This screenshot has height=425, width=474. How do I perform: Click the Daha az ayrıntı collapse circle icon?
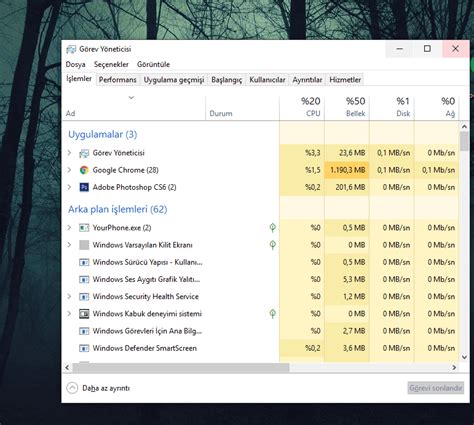(x=72, y=388)
